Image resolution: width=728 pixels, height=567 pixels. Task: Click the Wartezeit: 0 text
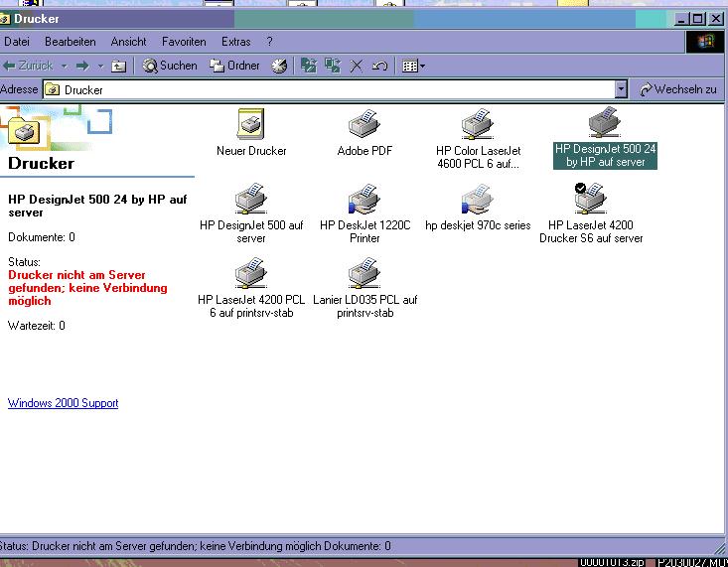pyautogui.click(x=36, y=326)
